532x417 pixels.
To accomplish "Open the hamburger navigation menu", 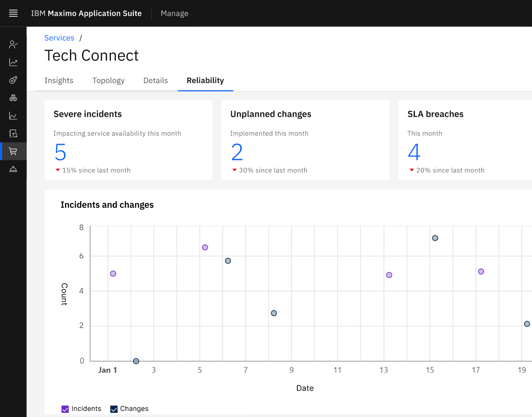I will pyautogui.click(x=13, y=13).
